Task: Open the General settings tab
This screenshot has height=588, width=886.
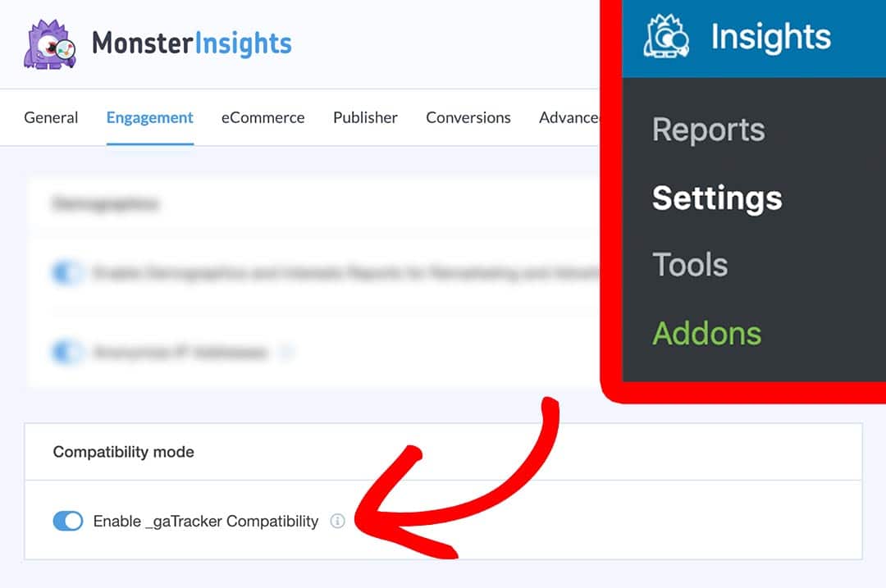Action: 51,118
